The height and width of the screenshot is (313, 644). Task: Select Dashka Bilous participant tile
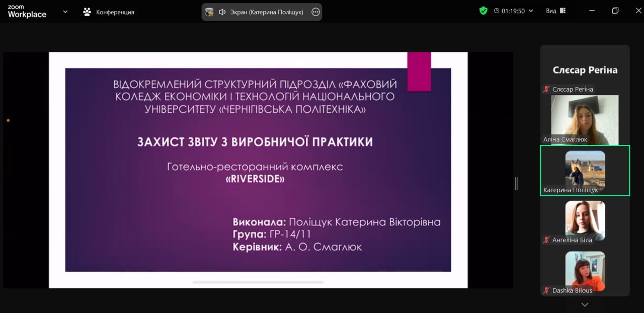[x=585, y=271]
